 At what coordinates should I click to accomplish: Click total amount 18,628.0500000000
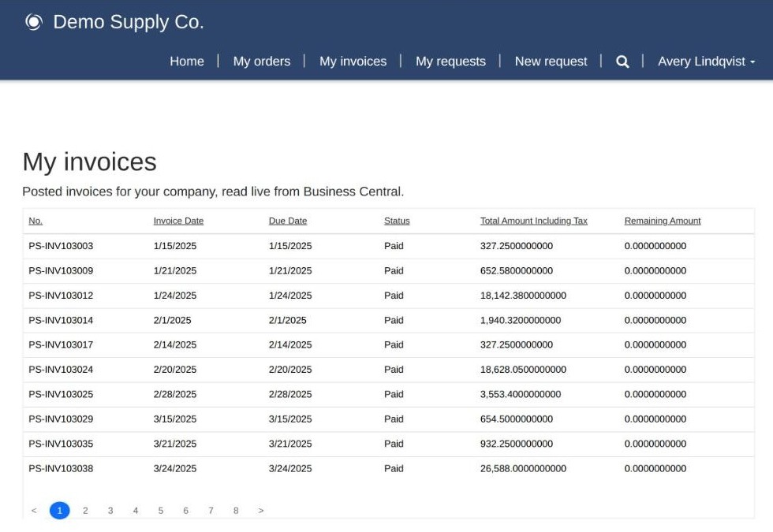(x=523, y=370)
